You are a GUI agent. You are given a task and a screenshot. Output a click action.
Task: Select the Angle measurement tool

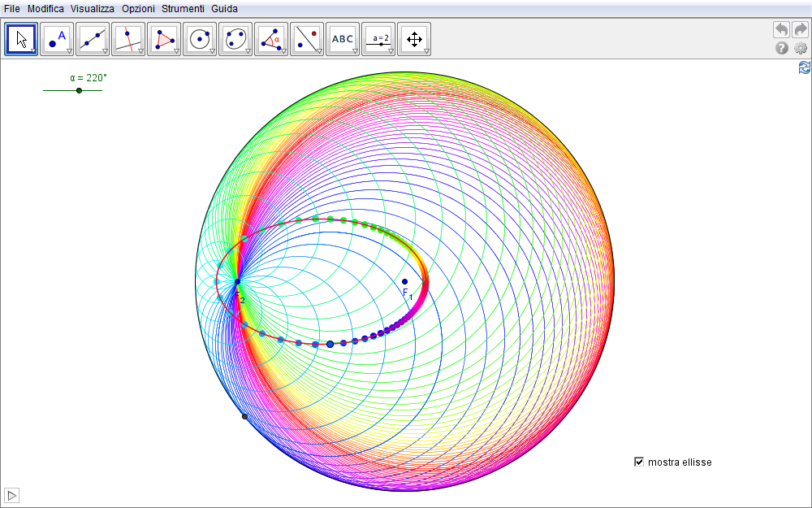[x=271, y=38]
